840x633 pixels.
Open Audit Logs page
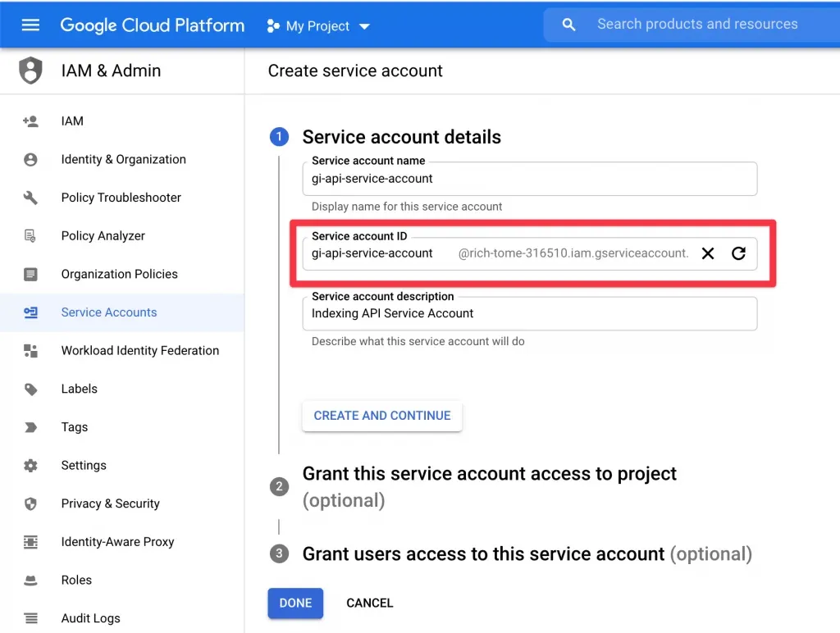(x=90, y=618)
